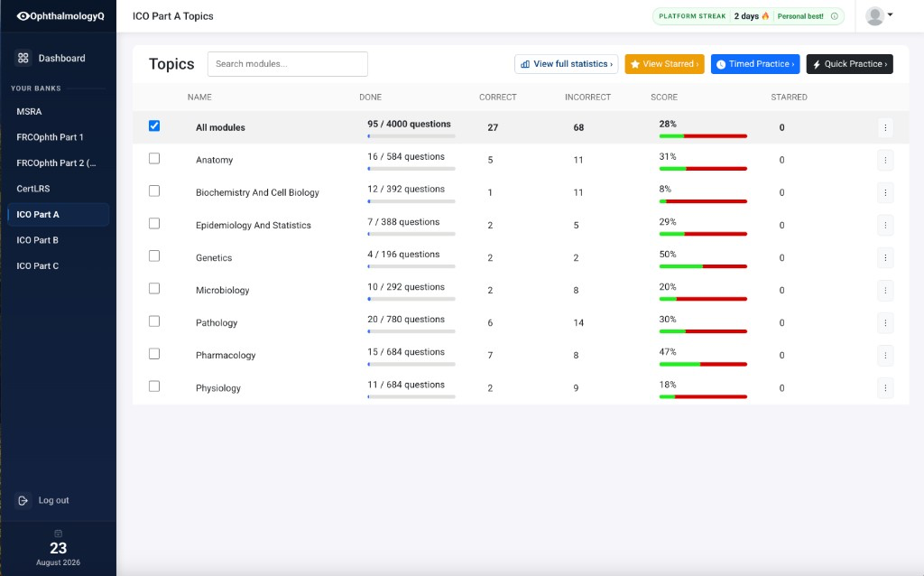
Task: Click the Genetics score progress bar
Action: [x=703, y=266]
